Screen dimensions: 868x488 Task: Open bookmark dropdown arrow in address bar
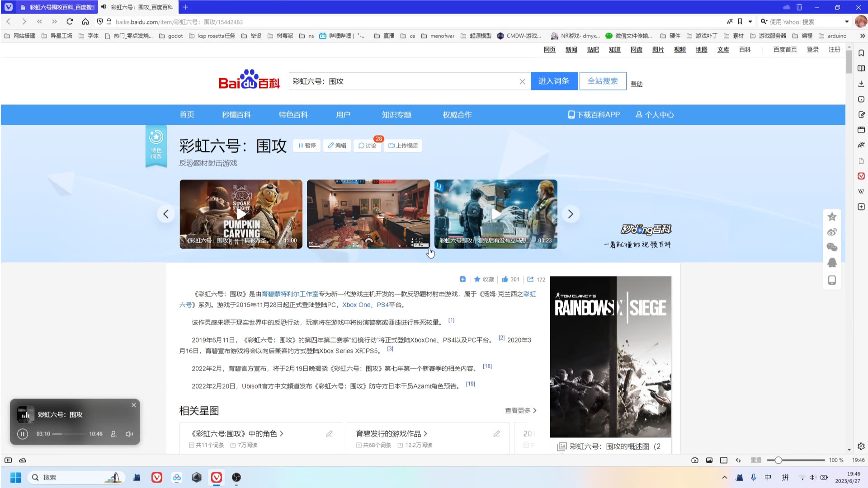point(750,22)
